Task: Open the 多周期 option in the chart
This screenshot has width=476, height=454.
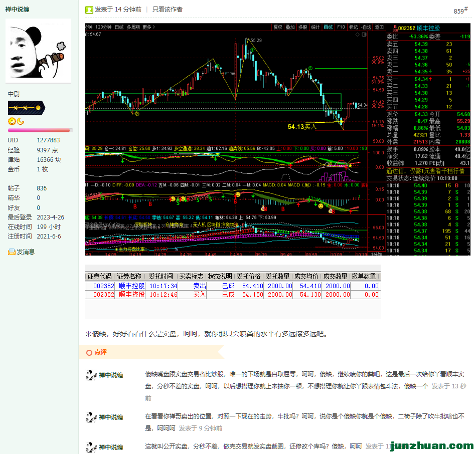Action: [133, 27]
